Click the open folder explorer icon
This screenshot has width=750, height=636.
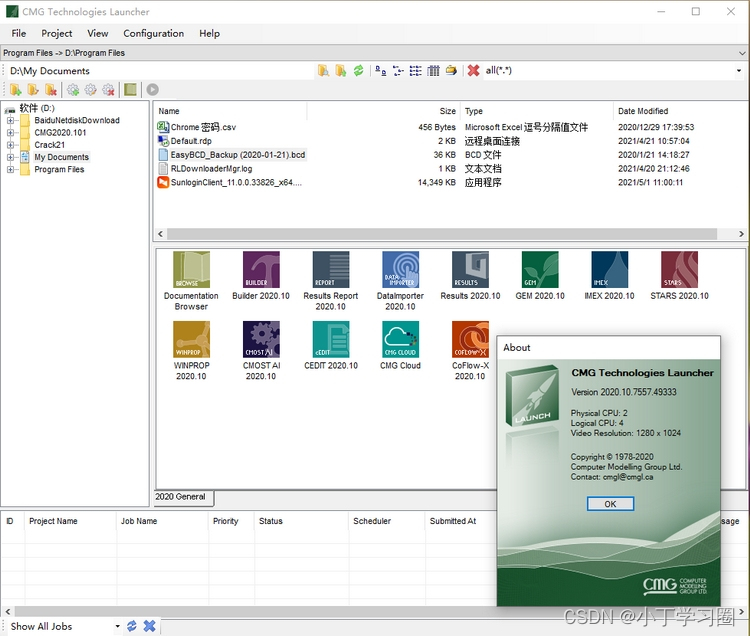[x=451, y=71]
